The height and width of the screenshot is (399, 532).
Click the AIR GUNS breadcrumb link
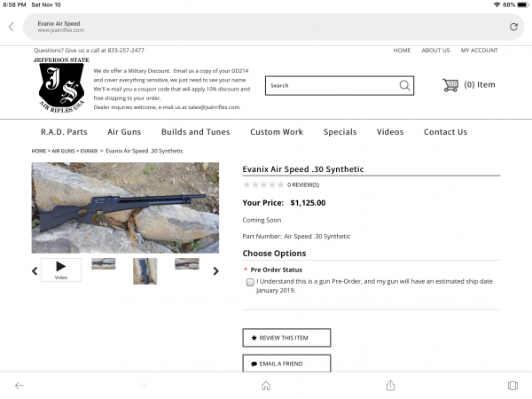[x=63, y=151]
